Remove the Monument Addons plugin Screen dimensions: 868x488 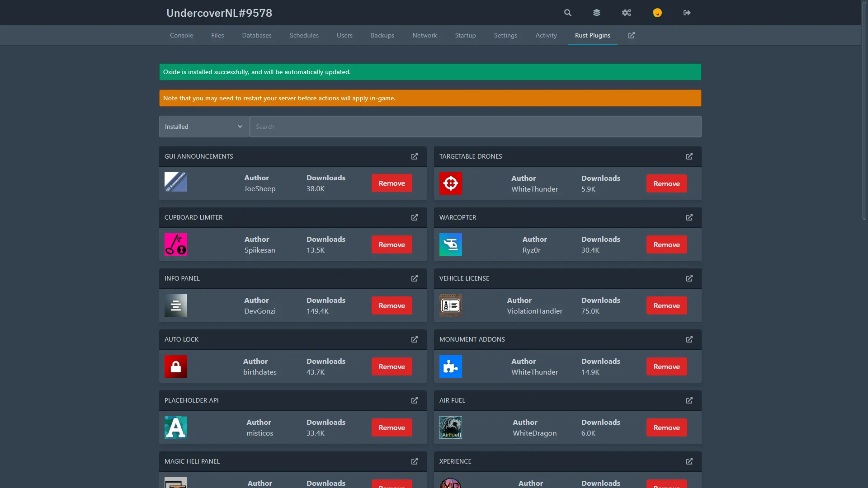[x=667, y=366]
